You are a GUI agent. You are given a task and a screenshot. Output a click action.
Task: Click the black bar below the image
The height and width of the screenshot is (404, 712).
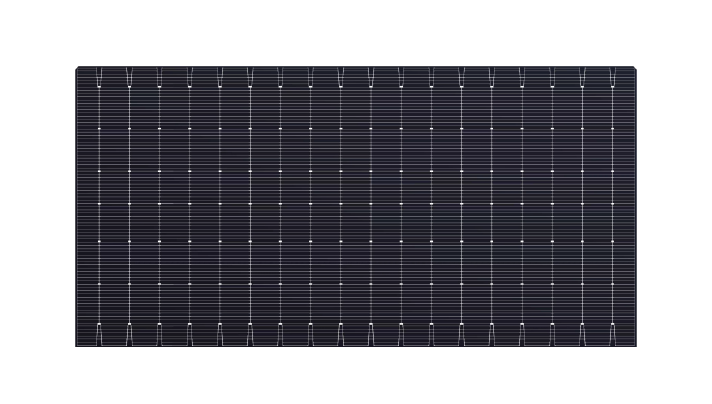coord(356,376)
